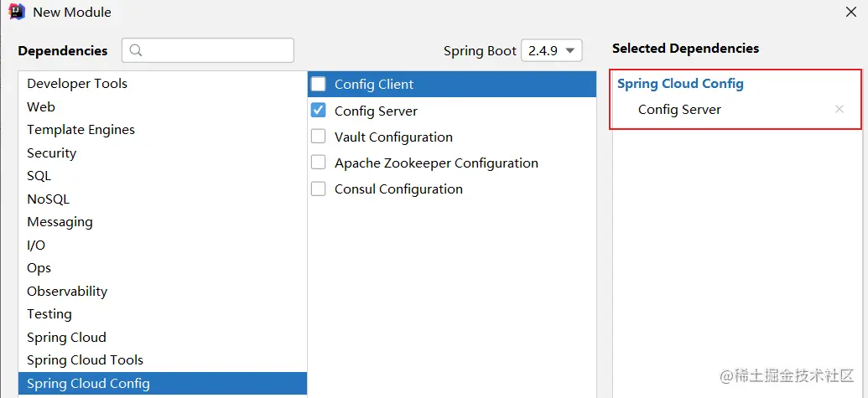Image resolution: width=868 pixels, height=398 pixels.
Task: Click Config Server label in dependency list
Action: (x=376, y=111)
